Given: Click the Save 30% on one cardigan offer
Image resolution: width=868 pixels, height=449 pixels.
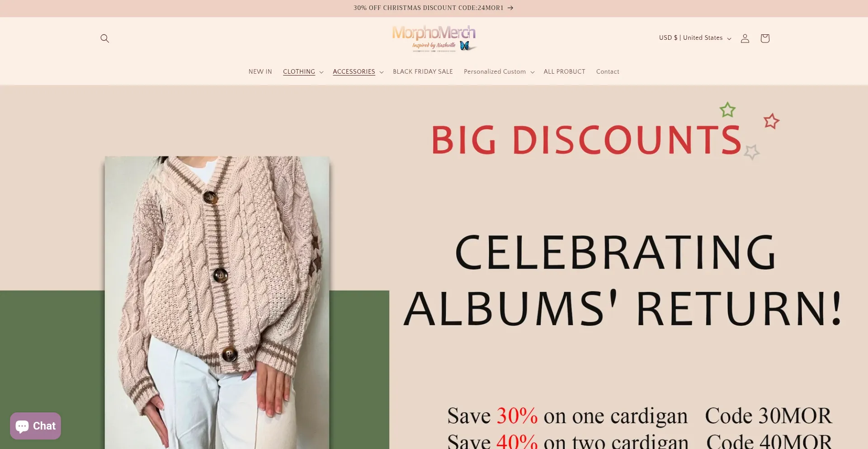Looking at the screenshot, I should (x=567, y=416).
